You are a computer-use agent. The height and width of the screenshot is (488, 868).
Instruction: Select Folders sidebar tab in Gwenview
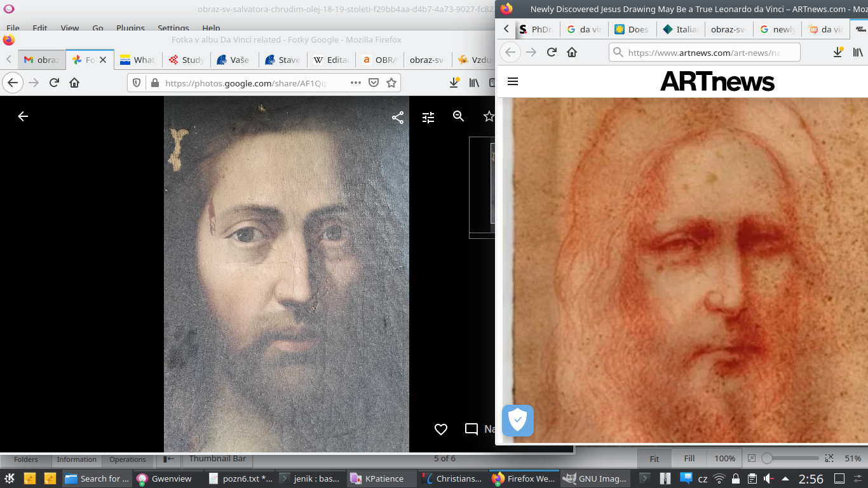[26, 459]
